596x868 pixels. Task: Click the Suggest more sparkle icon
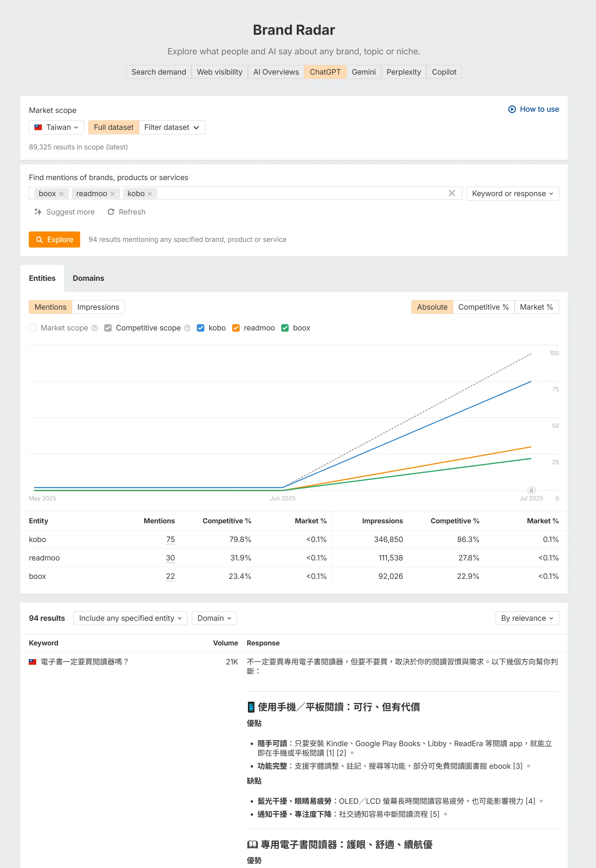pos(38,212)
